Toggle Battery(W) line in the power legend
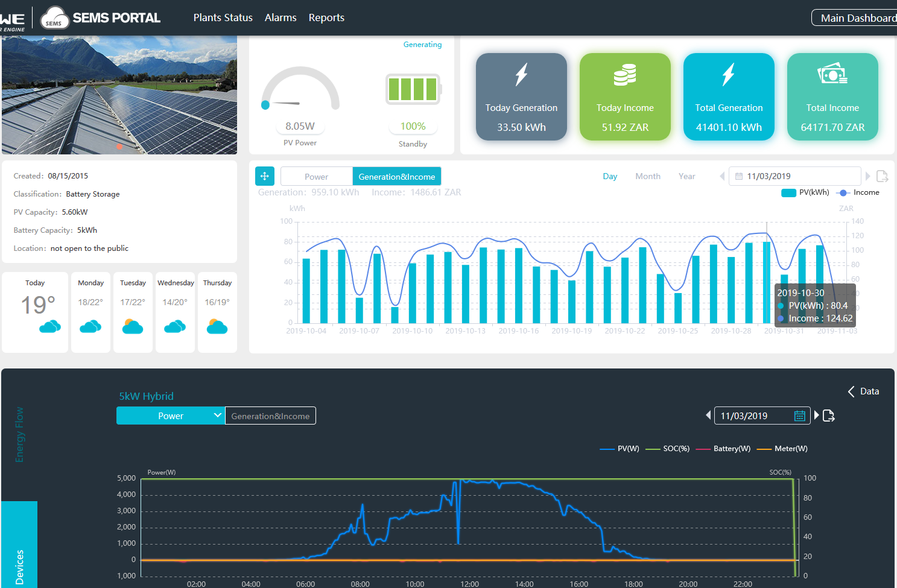The width and height of the screenshot is (897, 588). 723,449
